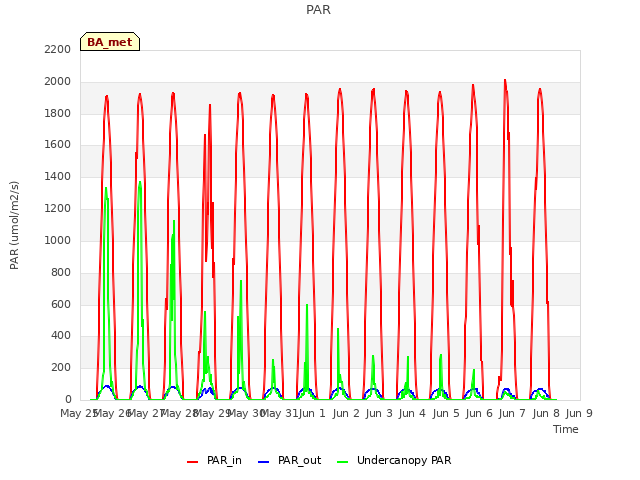Click the Time axis label
This screenshot has height=480, width=640.
click(566, 429)
